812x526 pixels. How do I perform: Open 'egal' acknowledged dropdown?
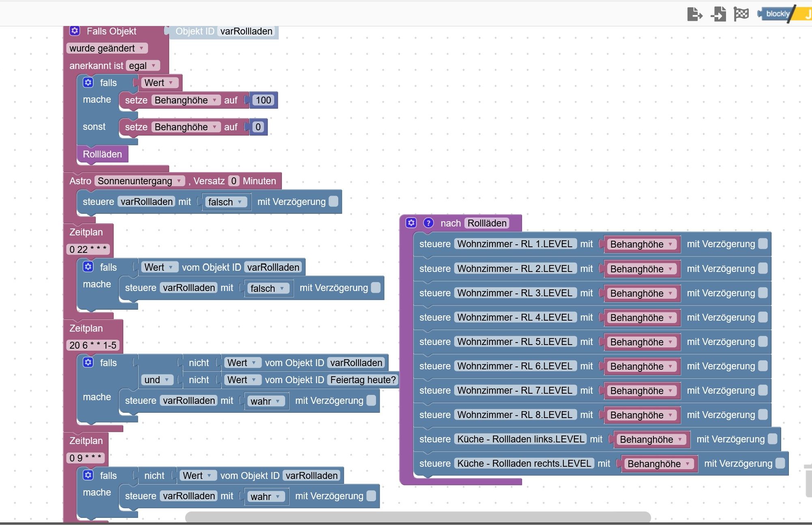142,66
